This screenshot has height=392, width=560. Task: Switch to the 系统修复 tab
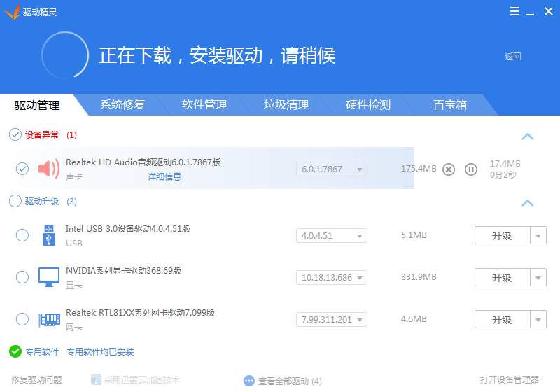click(122, 104)
